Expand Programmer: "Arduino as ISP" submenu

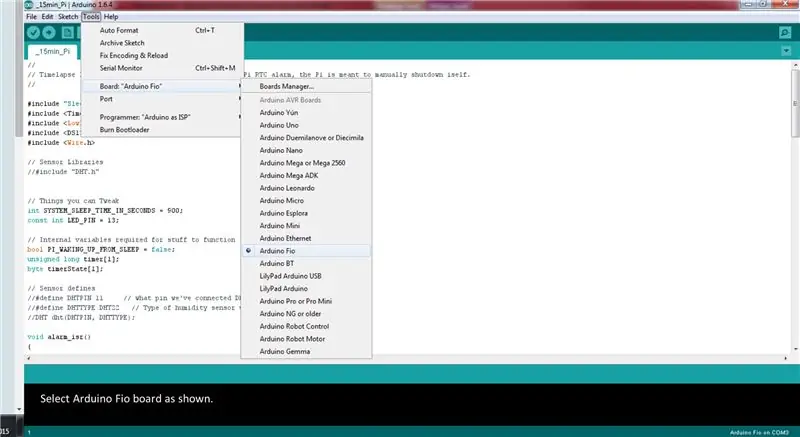162,117
